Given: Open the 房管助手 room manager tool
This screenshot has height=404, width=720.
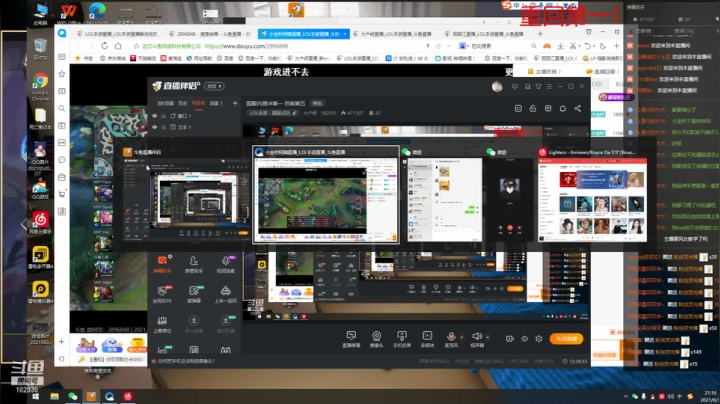Looking at the screenshot, I should (194, 264).
